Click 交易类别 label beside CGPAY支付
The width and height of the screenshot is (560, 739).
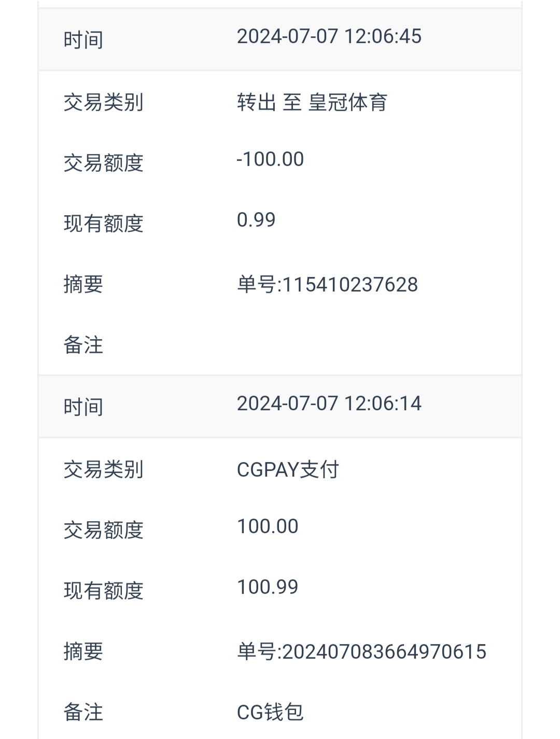(103, 470)
